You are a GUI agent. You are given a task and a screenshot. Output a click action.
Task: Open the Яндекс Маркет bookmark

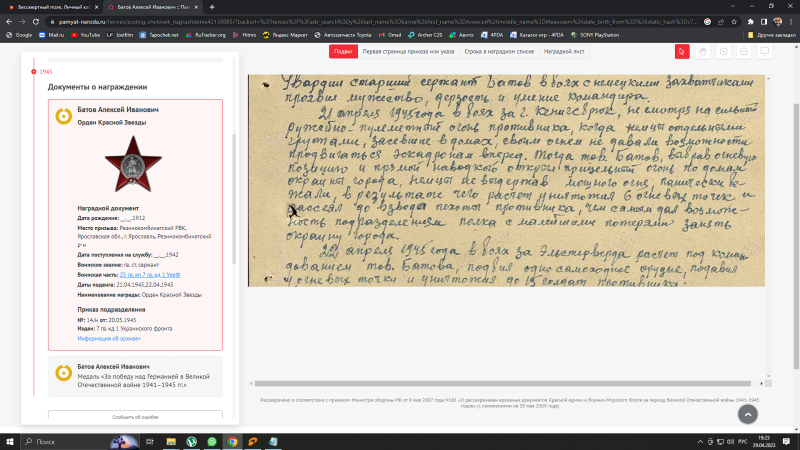pyautogui.click(x=285, y=35)
